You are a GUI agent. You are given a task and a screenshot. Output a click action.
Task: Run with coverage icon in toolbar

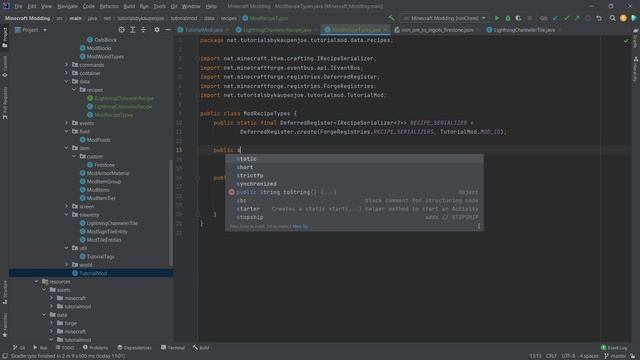tap(518, 18)
